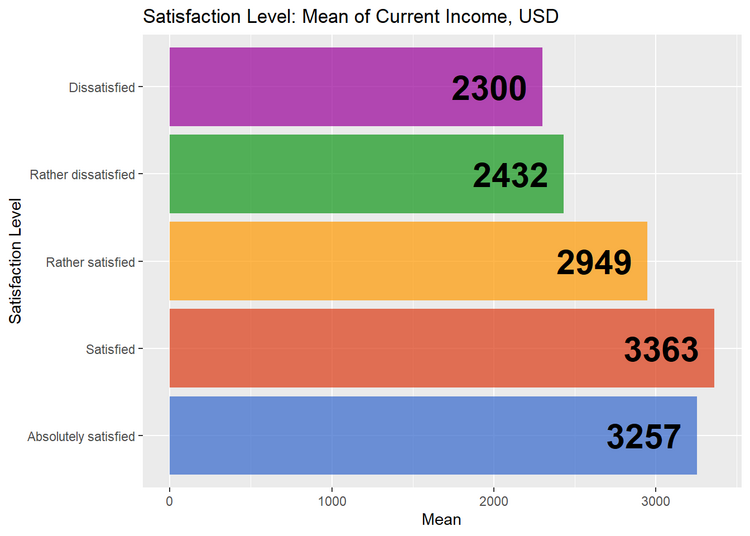Select the 3000 x-axis tick label

(x=656, y=499)
